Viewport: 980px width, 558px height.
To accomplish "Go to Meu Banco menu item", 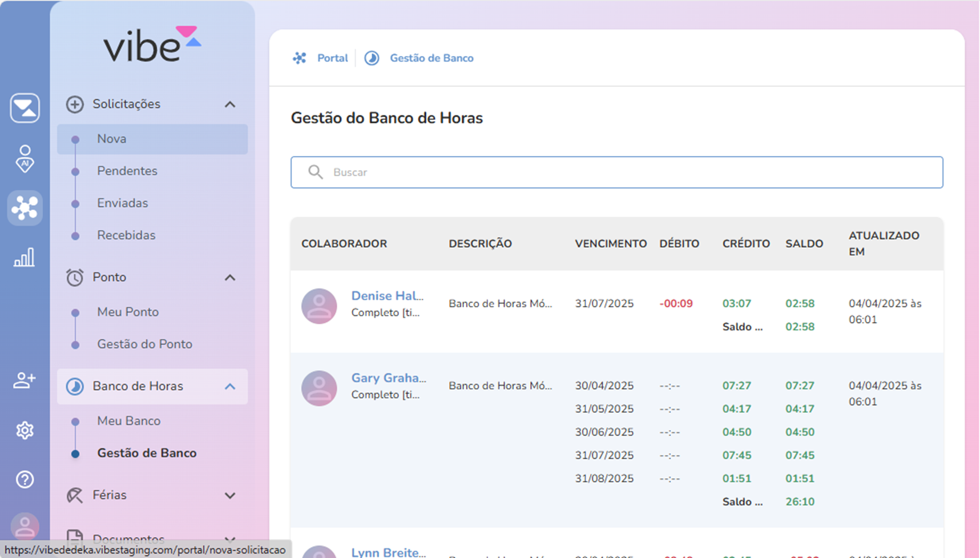I will coord(128,421).
